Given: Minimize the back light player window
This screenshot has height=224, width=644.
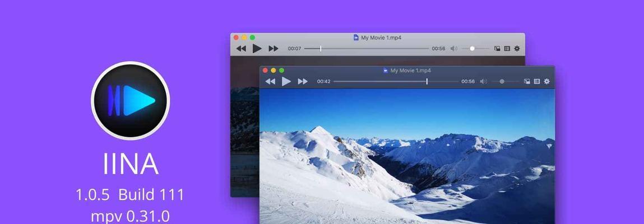Looking at the screenshot, I should click(x=244, y=38).
